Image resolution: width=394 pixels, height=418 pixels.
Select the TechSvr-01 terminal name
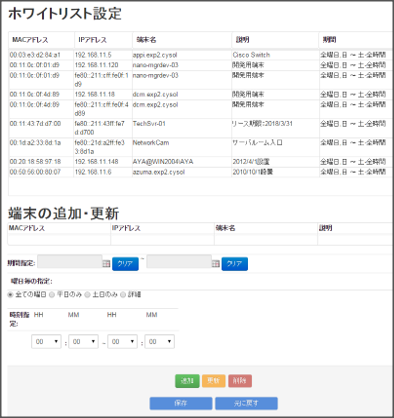[149, 124]
